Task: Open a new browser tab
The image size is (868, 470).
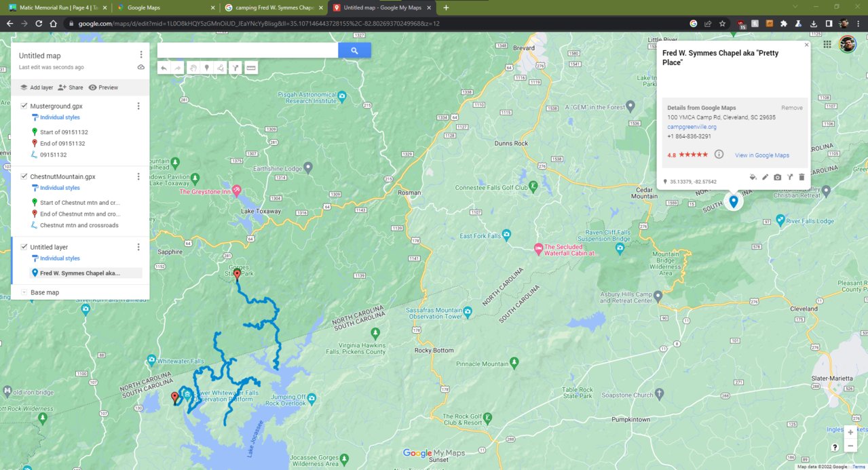Action: tap(446, 7)
